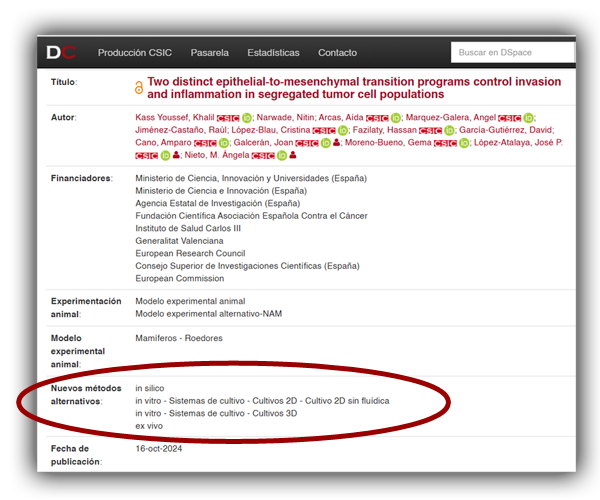Click profile person icon after Galcerán, Joan
This screenshot has height=500, width=600.
tap(337, 144)
